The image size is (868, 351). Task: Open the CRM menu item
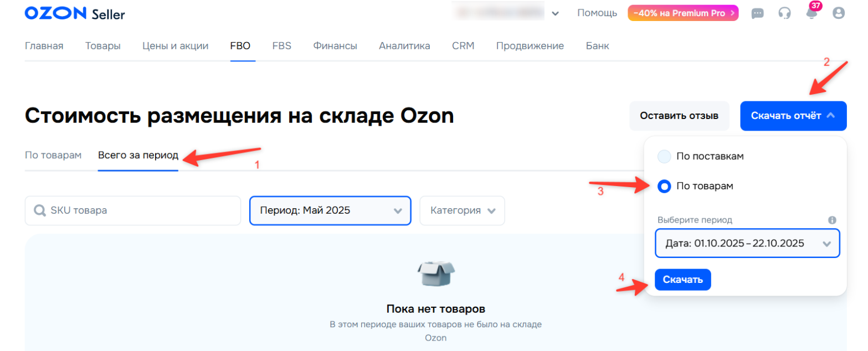click(x=463, y=46)
